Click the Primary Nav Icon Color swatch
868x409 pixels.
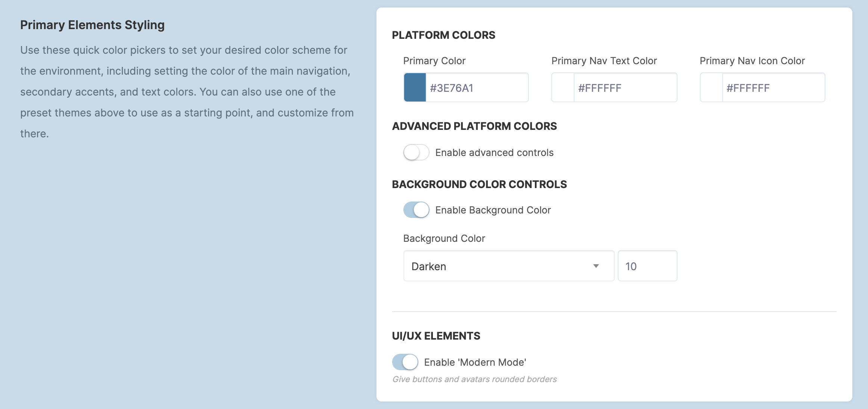pyautogui.click(x=712, y=88)
